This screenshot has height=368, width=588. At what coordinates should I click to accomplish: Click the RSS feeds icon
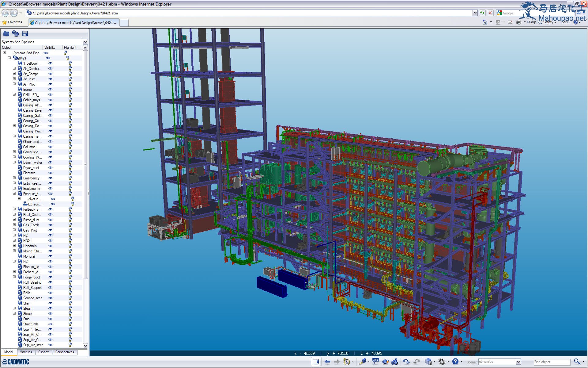[x=498, y=22]
